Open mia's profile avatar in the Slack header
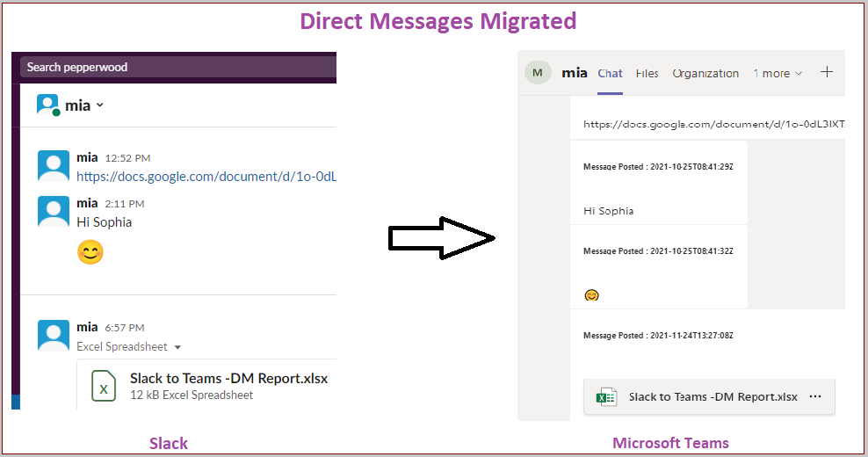 click(47, 105)
